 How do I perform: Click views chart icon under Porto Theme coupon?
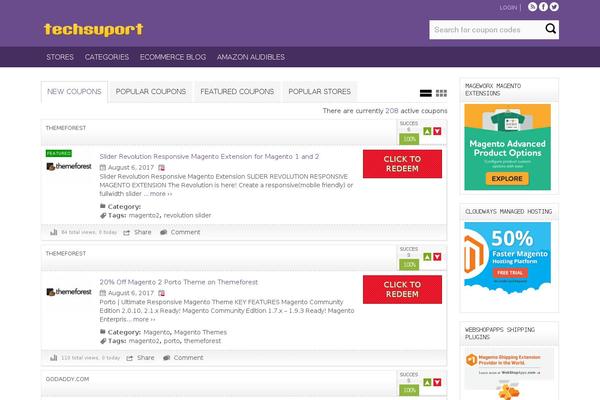(x=54, y=358)
